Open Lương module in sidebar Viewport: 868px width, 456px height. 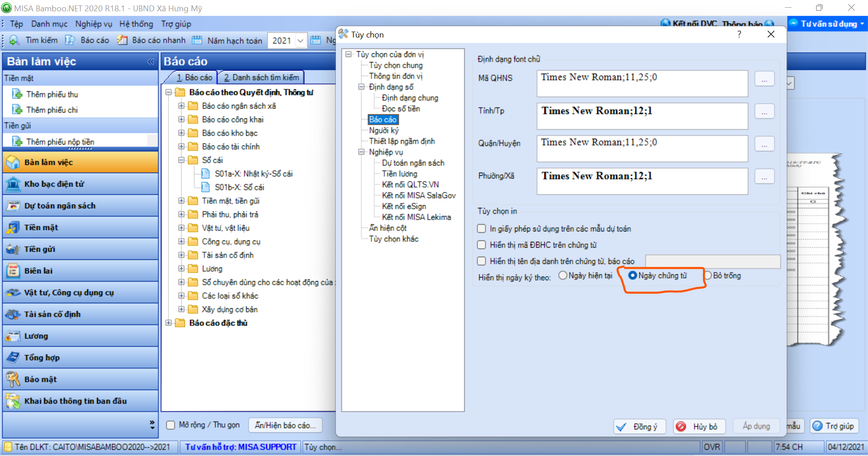tap(80, 336)
